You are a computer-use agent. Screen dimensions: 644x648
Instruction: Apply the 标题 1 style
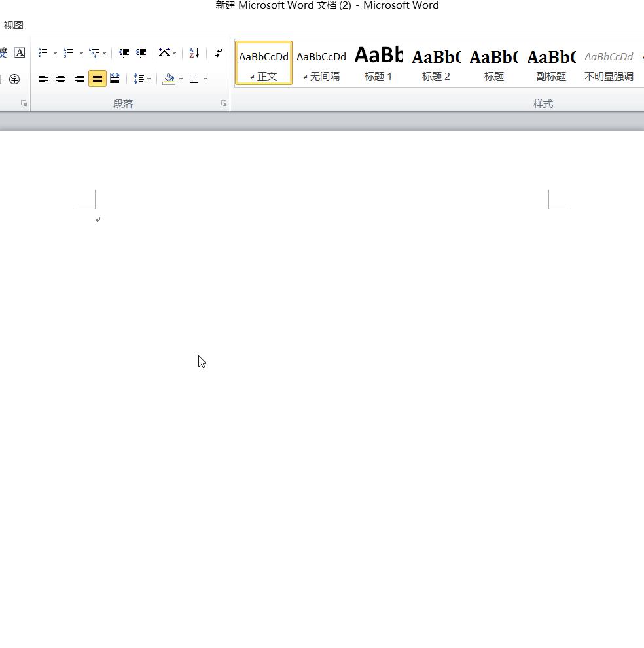pyautogui.click(x=378, y=63)
